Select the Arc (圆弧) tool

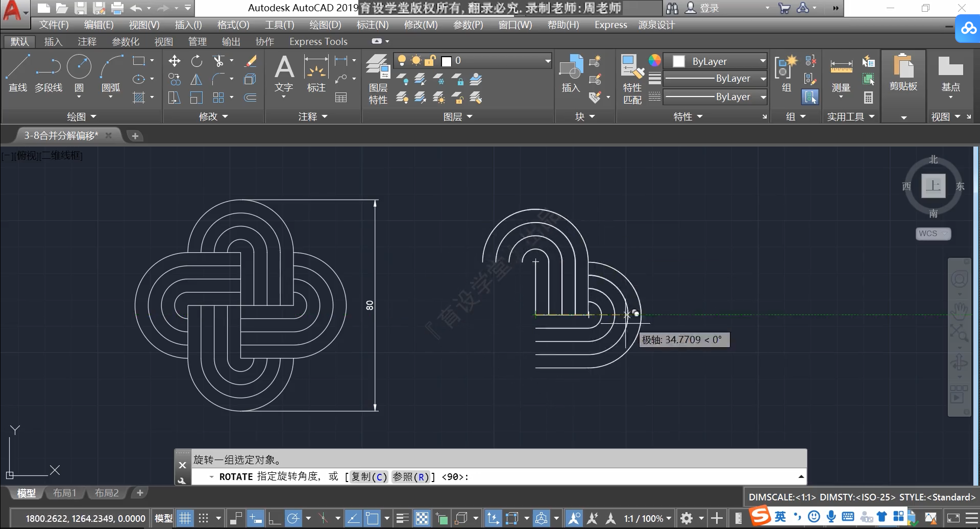[111, 73]
